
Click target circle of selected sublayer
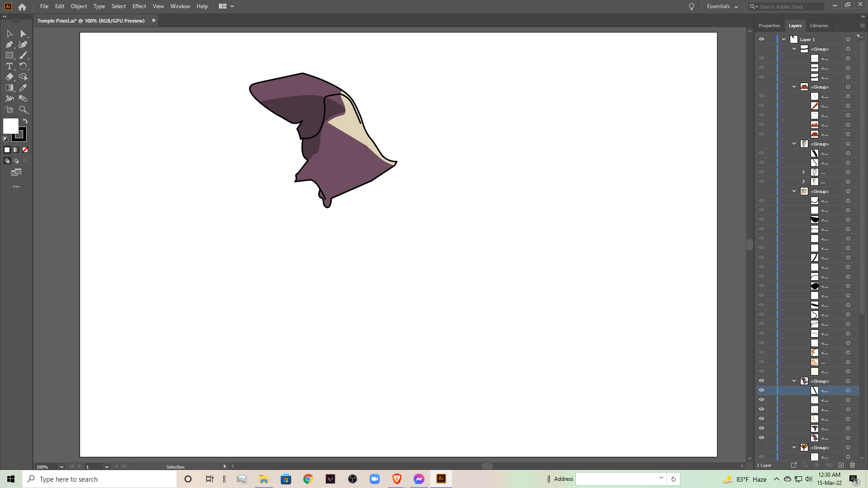click(x=848, y=390)
